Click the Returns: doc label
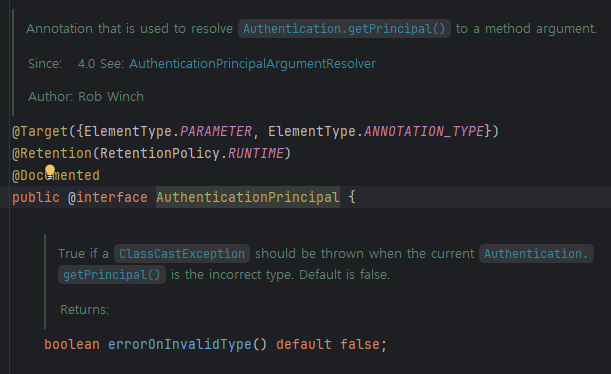The image size is (611, 374). pos(85,309)
